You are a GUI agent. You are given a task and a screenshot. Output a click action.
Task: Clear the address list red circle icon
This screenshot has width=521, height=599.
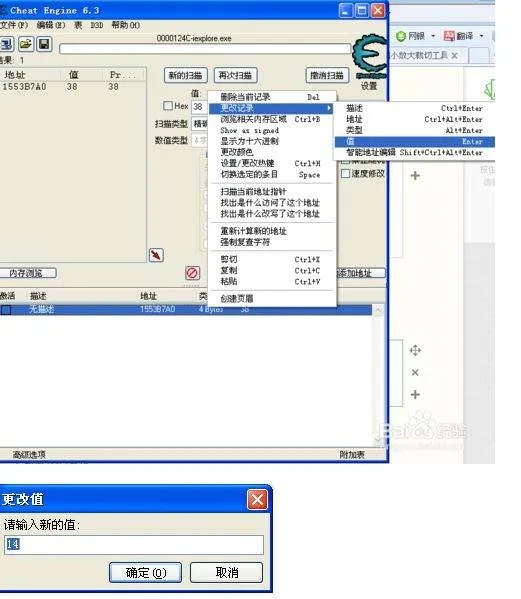click(192, 273)
